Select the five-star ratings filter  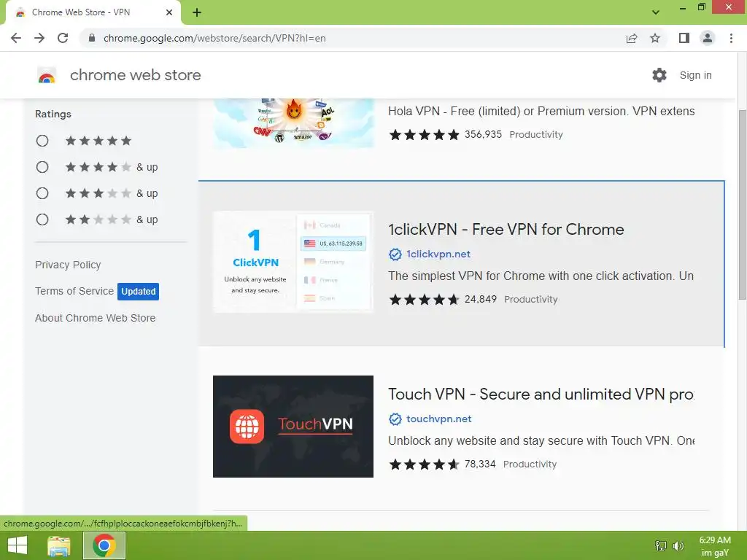click(x=42, y=141)
